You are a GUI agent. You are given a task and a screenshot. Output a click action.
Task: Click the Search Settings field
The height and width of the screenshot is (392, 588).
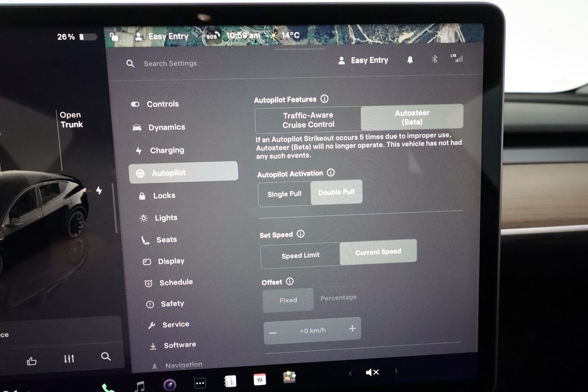pyautogui.click(x=170, y=64)
